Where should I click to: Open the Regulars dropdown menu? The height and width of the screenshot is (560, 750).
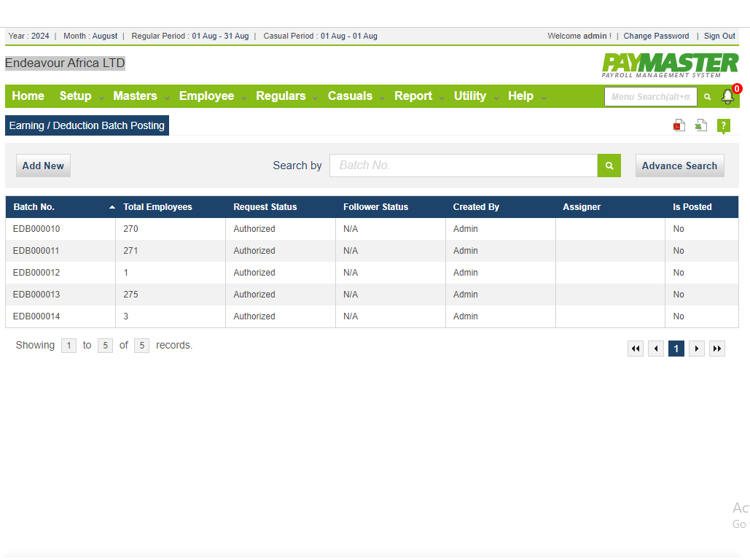point(281,96)
